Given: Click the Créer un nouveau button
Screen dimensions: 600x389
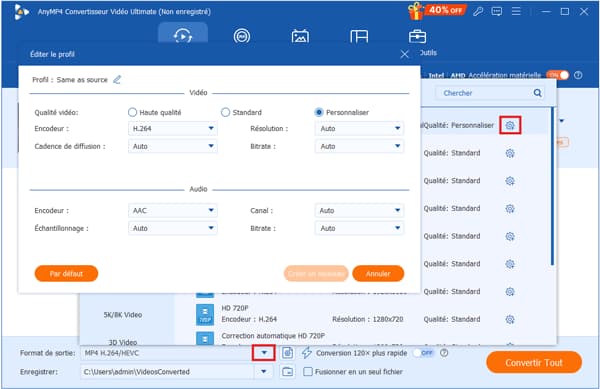Looking at the screenshot, I should [316, 273].
